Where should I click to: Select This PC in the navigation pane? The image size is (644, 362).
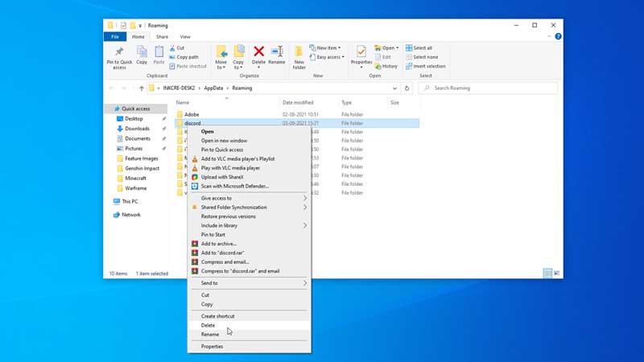pyautogui.click(x=130, y=202)
